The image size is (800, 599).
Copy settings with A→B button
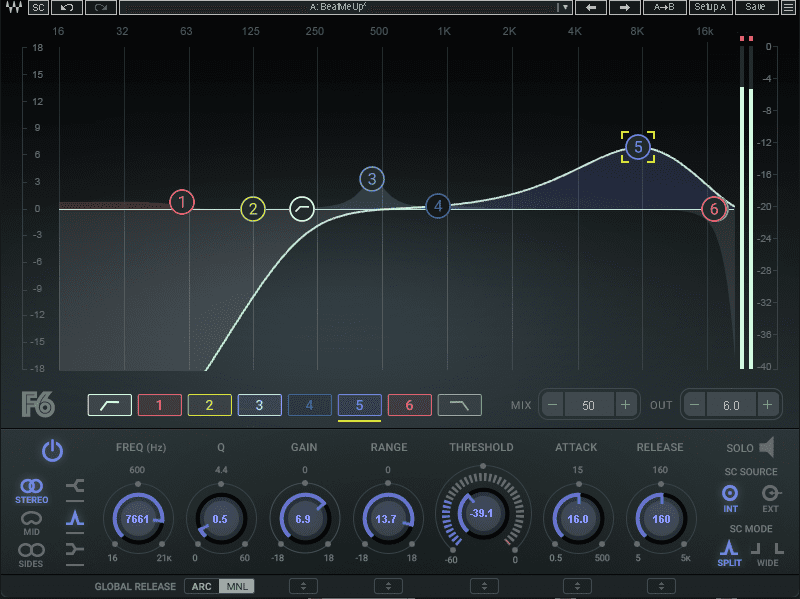664,7
